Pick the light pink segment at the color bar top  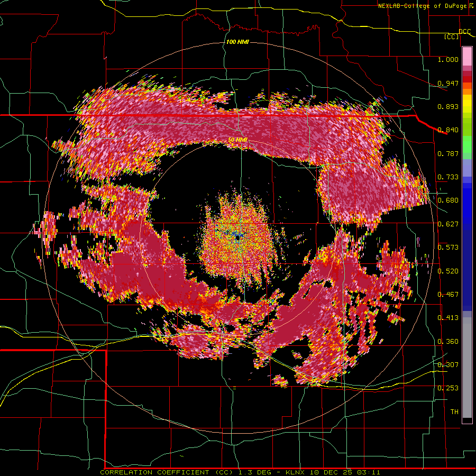pyautogui.click(x=467, y=56)
